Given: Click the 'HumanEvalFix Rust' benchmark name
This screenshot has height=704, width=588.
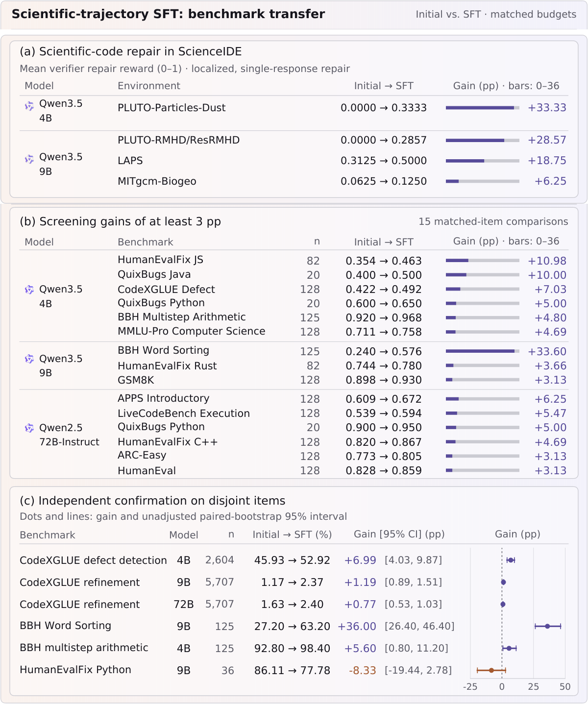Looking at the screenshot, I should [x=167, y=366].
